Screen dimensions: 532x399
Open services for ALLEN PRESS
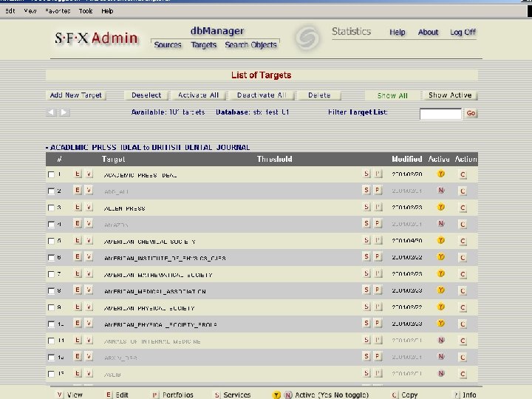[x=366, y=208]
